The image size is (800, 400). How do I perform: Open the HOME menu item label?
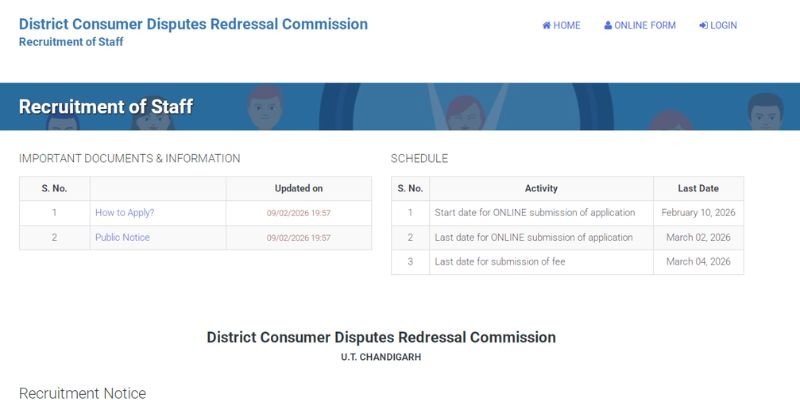(x=567, y=26)
